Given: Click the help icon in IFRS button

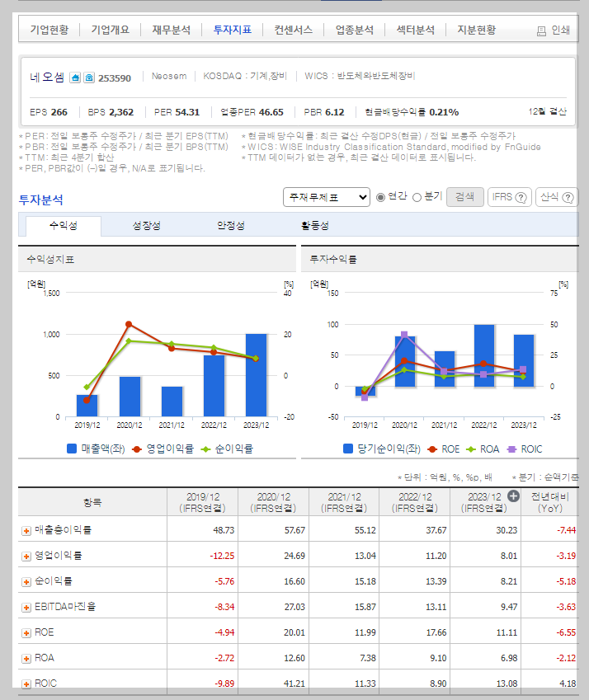Looking at the screenshot, I should (x=521, y=197).
